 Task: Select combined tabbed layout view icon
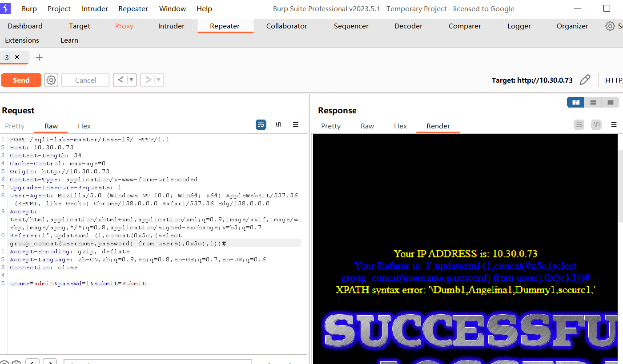(x=610, y=102)
